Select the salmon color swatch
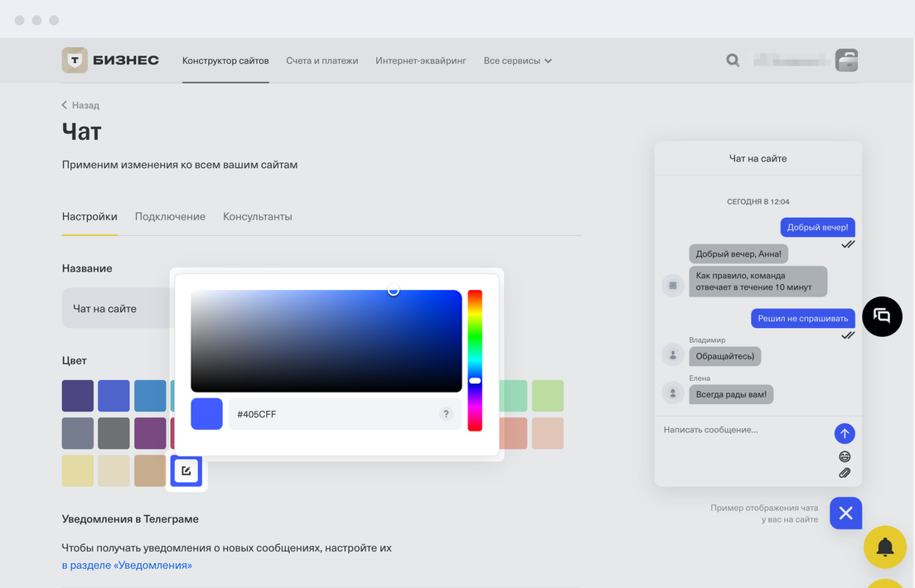Image resolution: width=915 pixels, height=588 pixels. [513, 433]
